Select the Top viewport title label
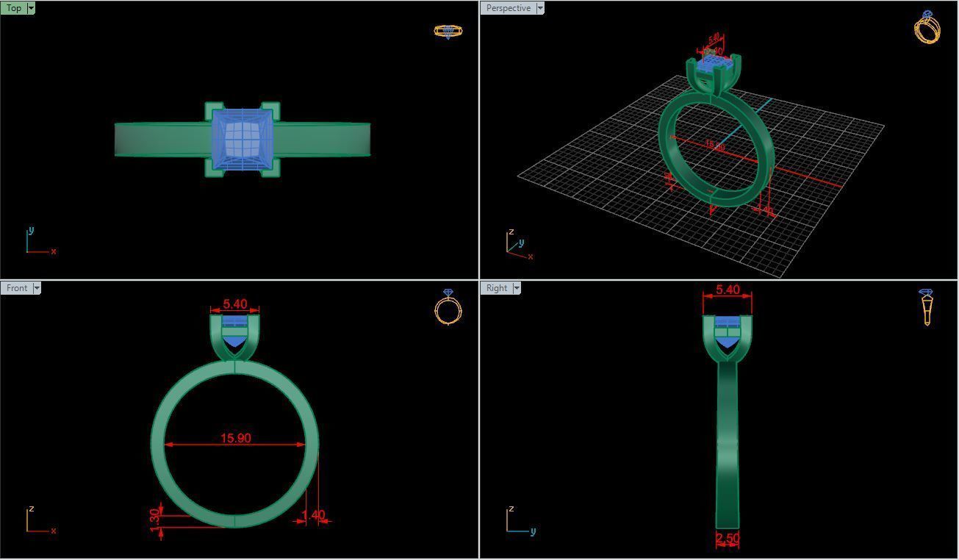Screen dimensions: 959x560 click(x=14, y=8)
